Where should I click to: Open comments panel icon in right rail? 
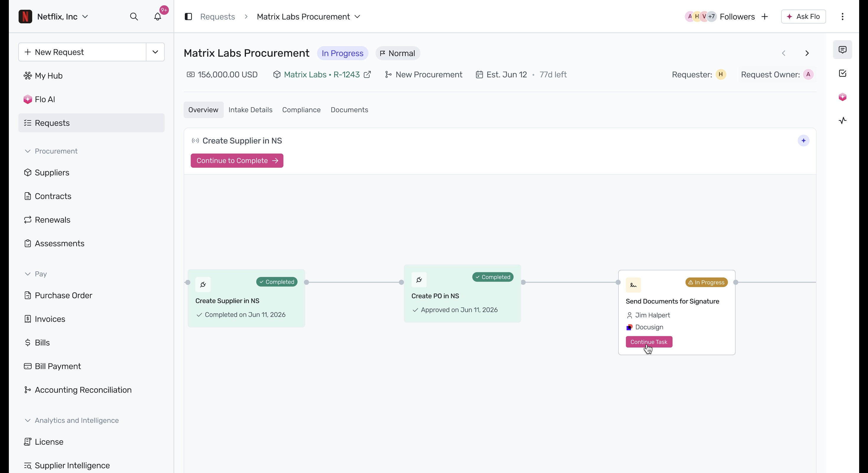point(842,50)
